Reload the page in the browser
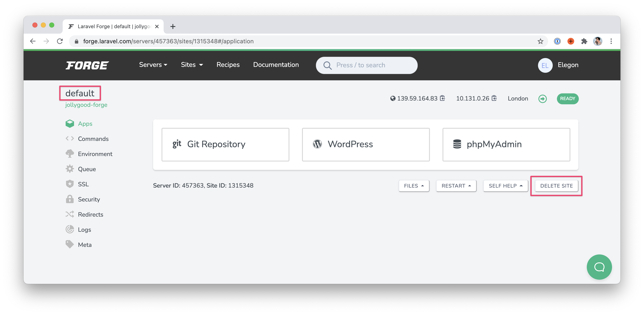The width and height of the screenshot is (644, 315). tap(60, 41)
